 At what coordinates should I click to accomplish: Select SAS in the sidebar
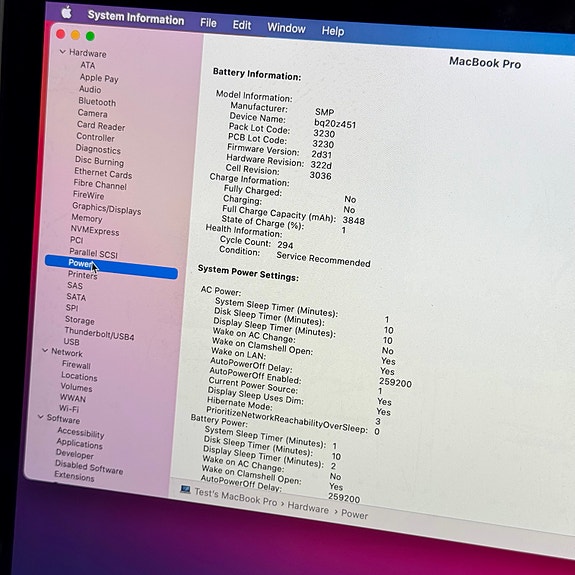[75, 285]
